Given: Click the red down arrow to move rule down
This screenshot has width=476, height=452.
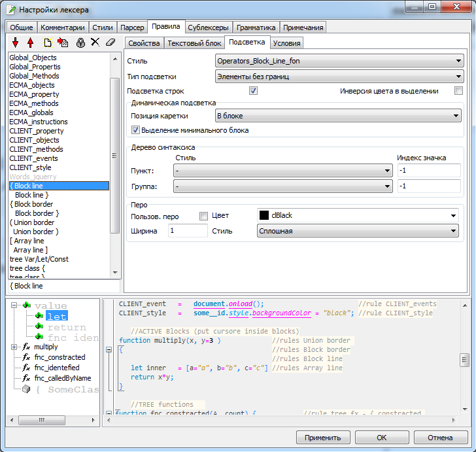Looking at the screenshot, I should coord(16,43).
